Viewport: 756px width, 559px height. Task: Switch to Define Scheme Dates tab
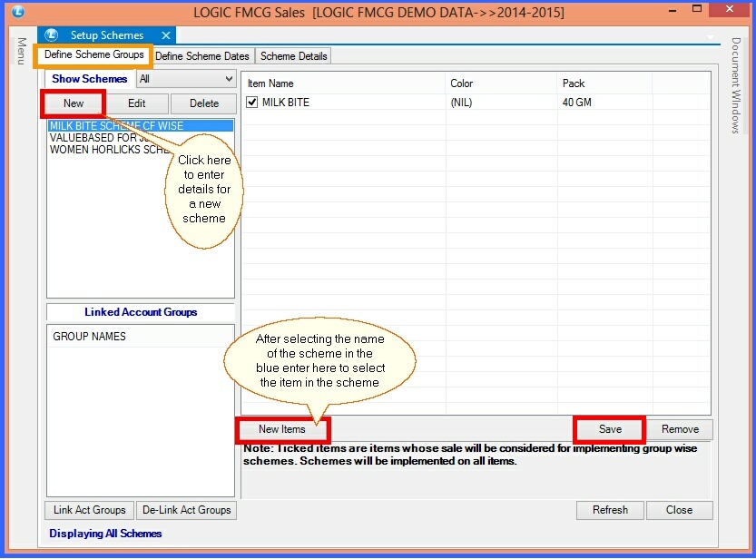coord(202,56)
